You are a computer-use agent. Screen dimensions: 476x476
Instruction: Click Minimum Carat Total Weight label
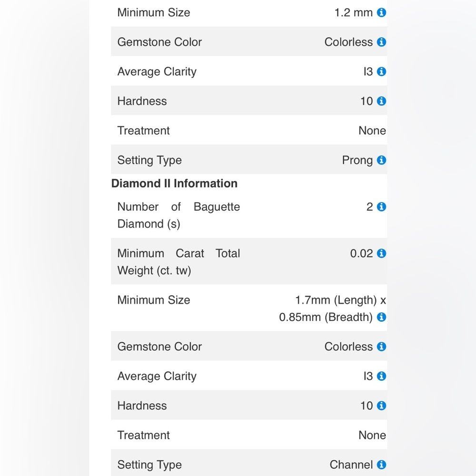pos(178,262)
